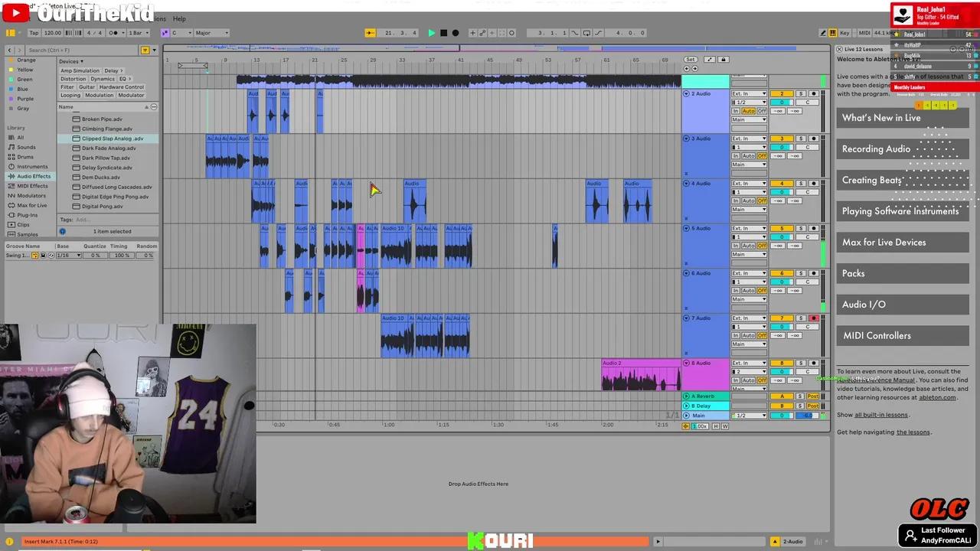This screenshot has height=551, width=980.
Task: Fold track 2 Audio with its arrow
Action: click(x=686, y=94)
